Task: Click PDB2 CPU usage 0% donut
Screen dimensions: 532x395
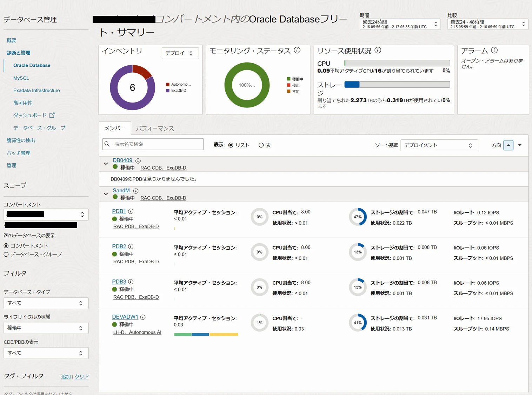Action: [x=259, y=252]
